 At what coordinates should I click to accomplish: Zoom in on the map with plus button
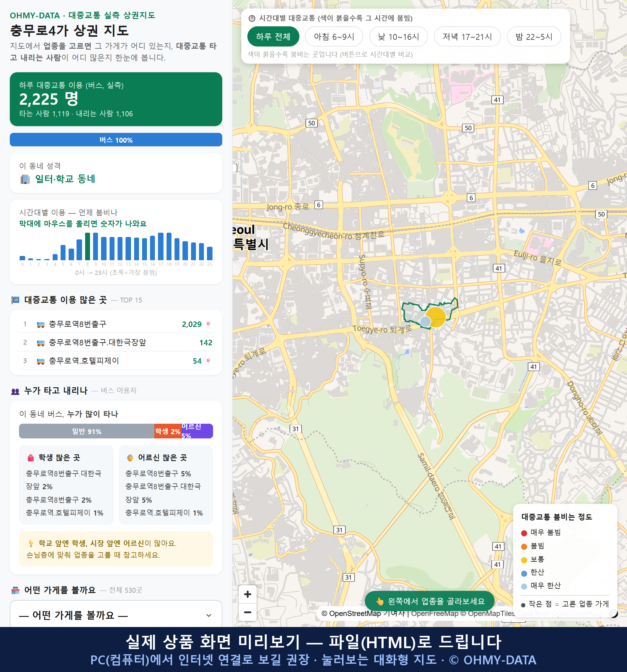click(x=247, y=594)
